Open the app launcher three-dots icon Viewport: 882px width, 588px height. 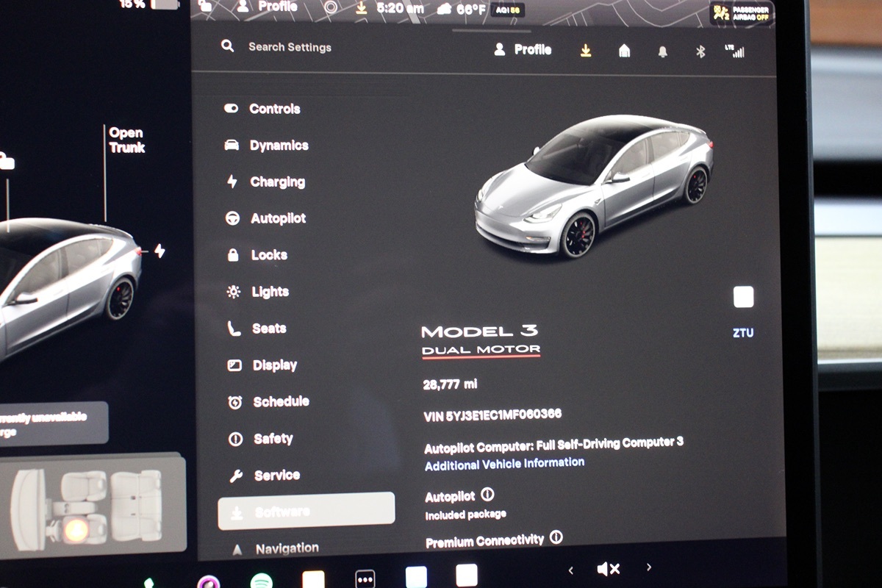click(365, 578)
